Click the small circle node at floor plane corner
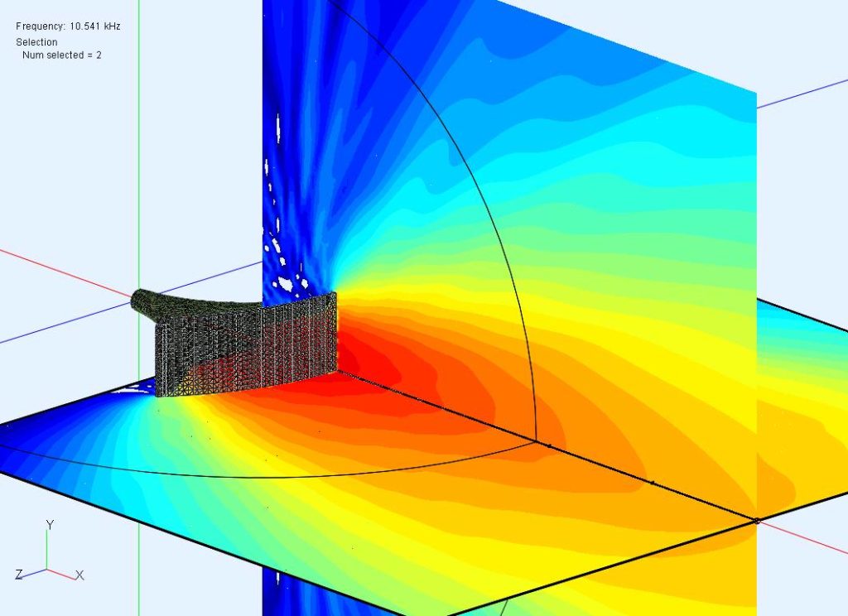 click(x=756, y=521)
